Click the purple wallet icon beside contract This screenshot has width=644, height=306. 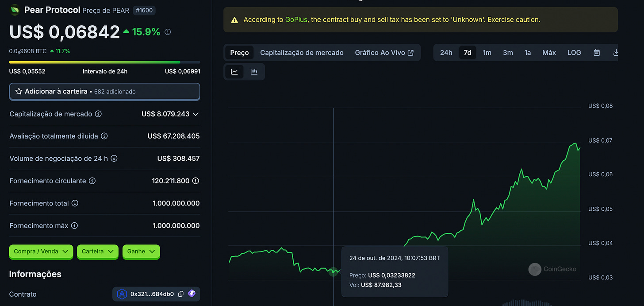tap(192, 294)
